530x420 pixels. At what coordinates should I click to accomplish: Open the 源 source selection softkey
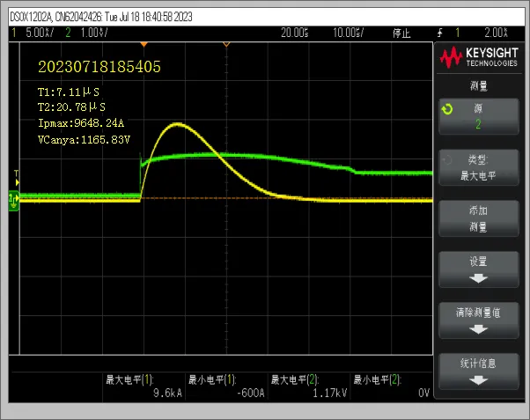(478, 114)
